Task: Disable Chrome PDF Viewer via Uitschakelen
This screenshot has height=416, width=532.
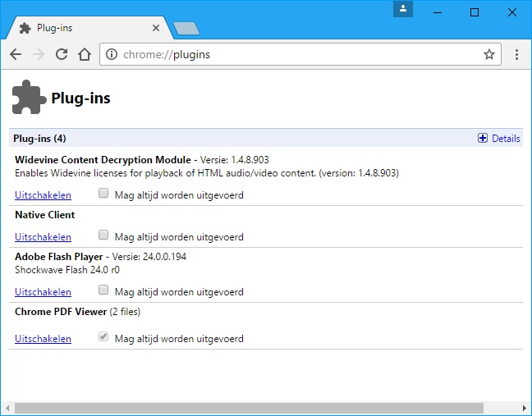Action: 43,339
